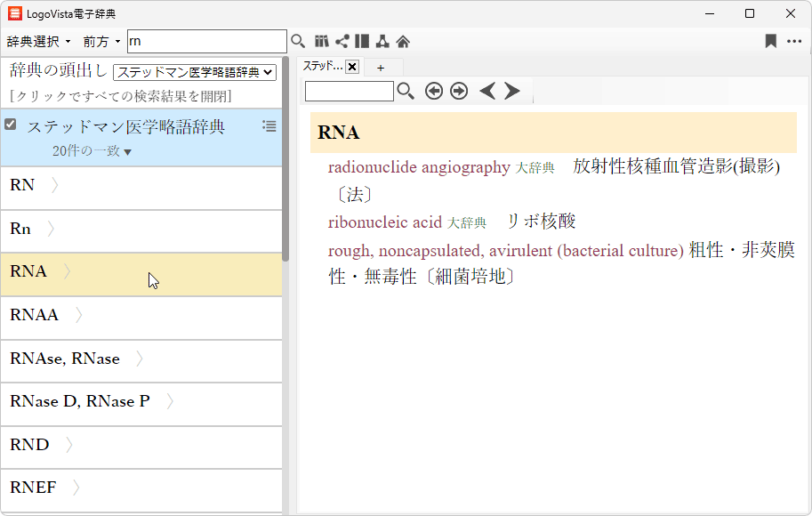
Task: Open the dictionary bookshelf icon
Action: click(322, 41)
